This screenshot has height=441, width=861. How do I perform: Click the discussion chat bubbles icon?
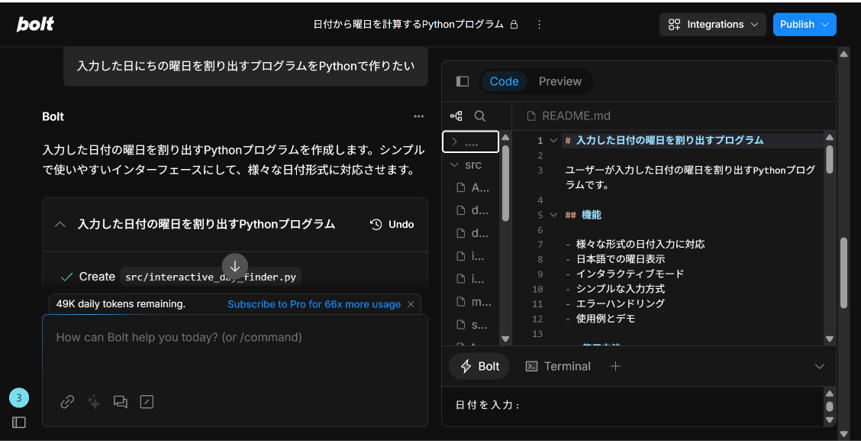click(120, 402)
